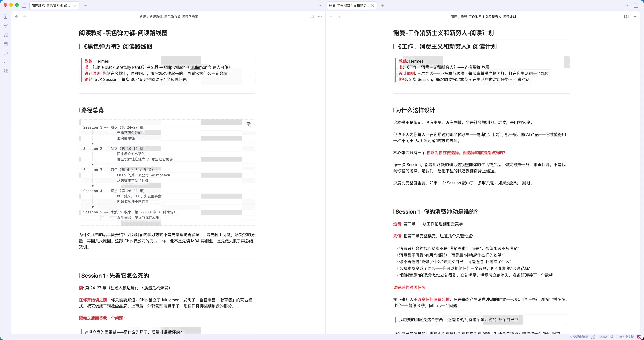Click 鲍曼-工作消费主义和新穷人-阅读计划 breadcrumb title
Screen dimensions: 644x340
click(x=488, y=17)
